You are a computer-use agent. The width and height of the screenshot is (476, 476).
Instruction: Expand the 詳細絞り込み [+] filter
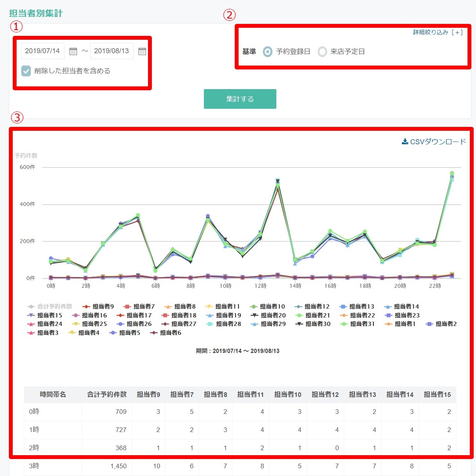pos(438,32)
